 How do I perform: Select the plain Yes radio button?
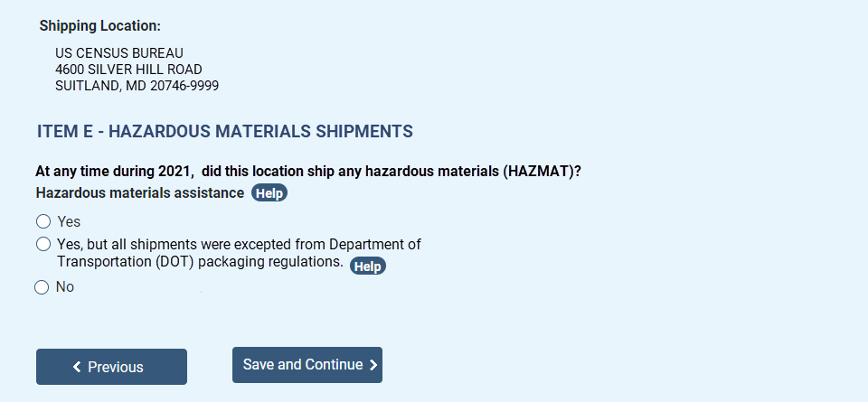[42, 221]
